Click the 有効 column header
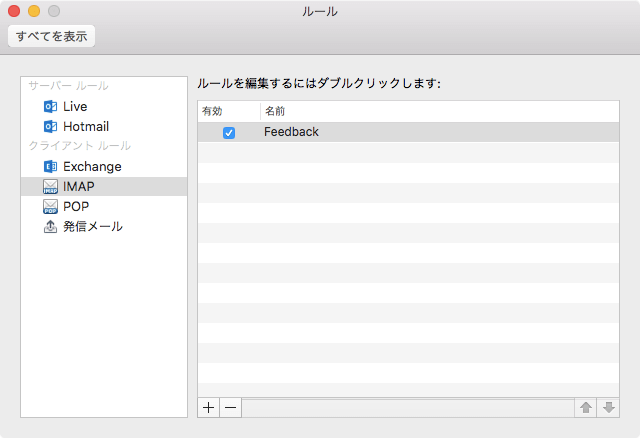 [x=214, y=110]
